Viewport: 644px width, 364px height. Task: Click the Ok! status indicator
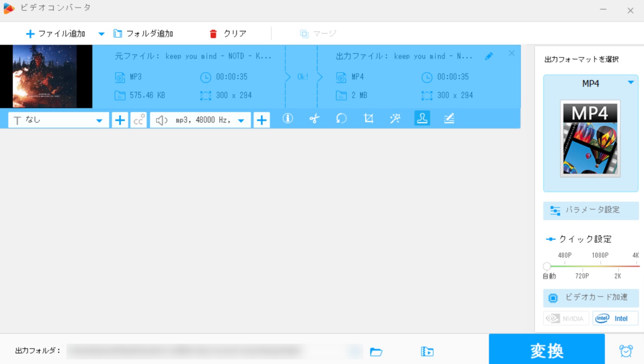303,77
